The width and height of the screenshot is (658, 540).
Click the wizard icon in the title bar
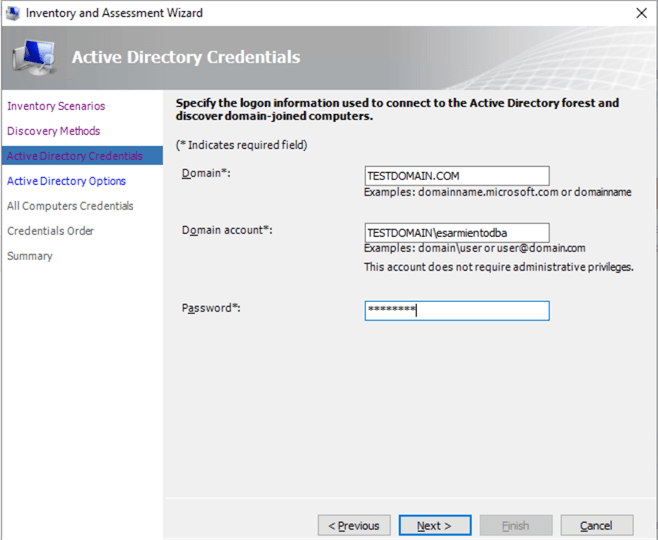(13, 13)
